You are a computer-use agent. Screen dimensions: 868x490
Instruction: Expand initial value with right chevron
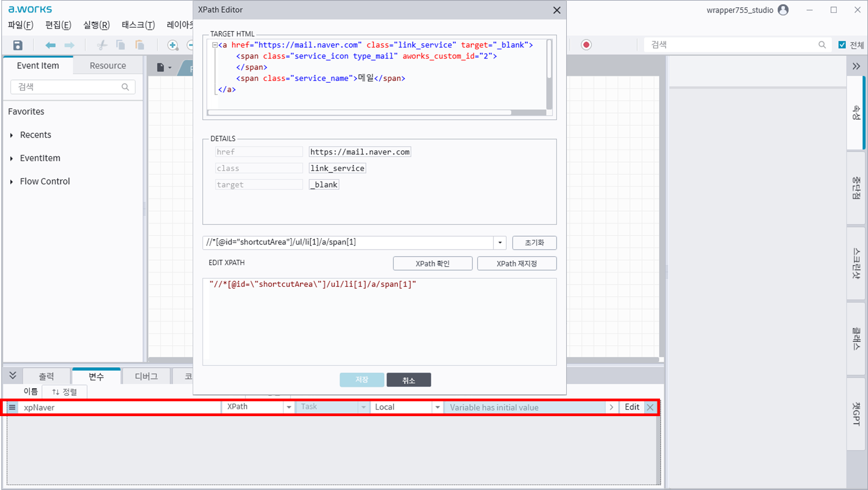(611, 407)
